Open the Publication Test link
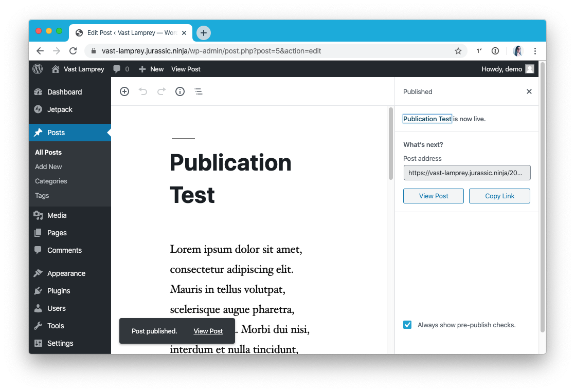575x392 pixels. [x=427, y=119]
